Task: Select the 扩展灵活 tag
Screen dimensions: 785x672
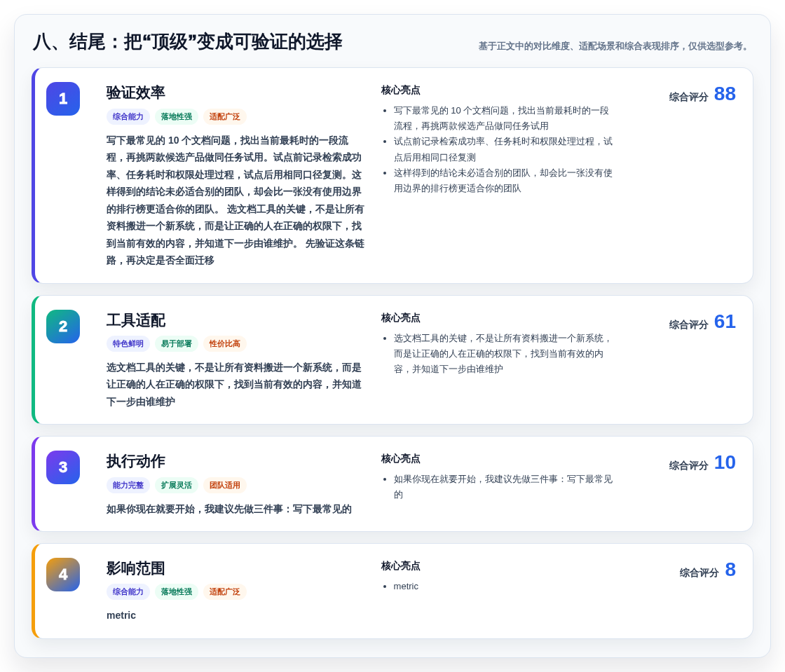Action: (x=176, y=486)
